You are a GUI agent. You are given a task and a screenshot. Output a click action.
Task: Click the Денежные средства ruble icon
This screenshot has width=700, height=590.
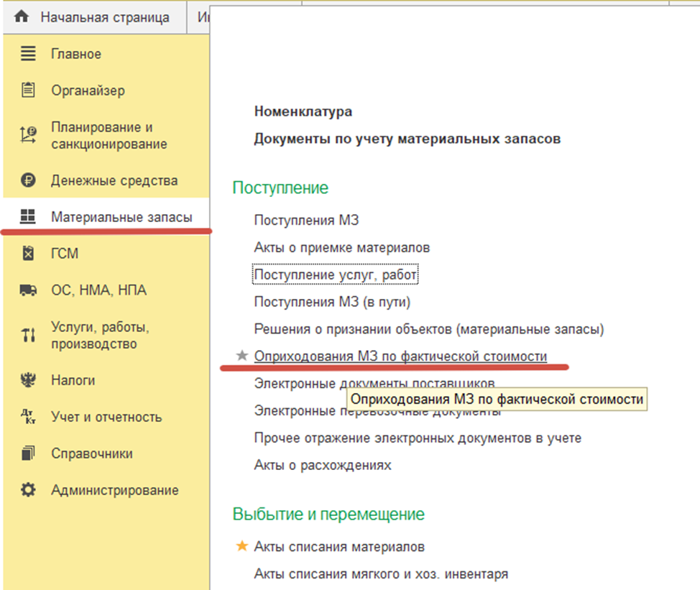[x=28, y=180]
